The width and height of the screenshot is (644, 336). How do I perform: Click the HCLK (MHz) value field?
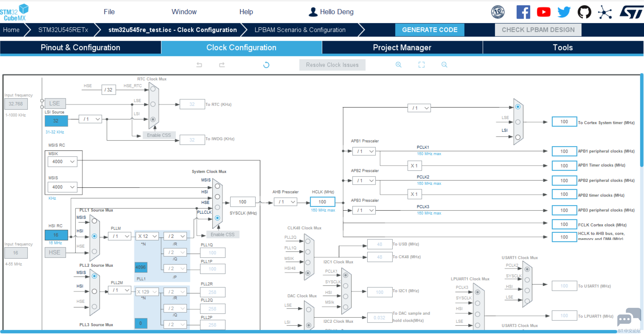(x=323, y=202)
